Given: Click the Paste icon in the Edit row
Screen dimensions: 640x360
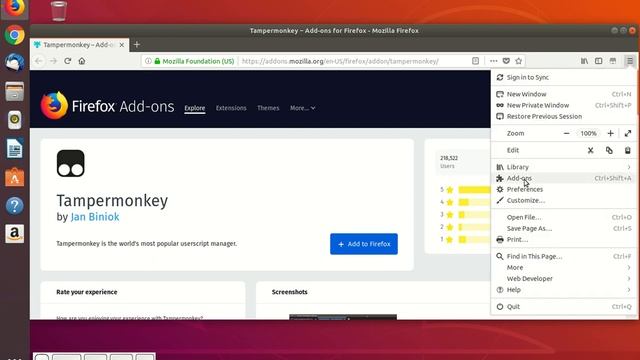Looking at the screenshot, I should tap(628, 150).
